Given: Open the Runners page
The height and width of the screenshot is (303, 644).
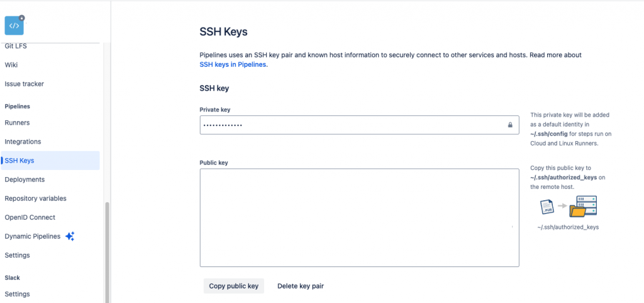Looking at the screenshot, I should coord(17,123).
